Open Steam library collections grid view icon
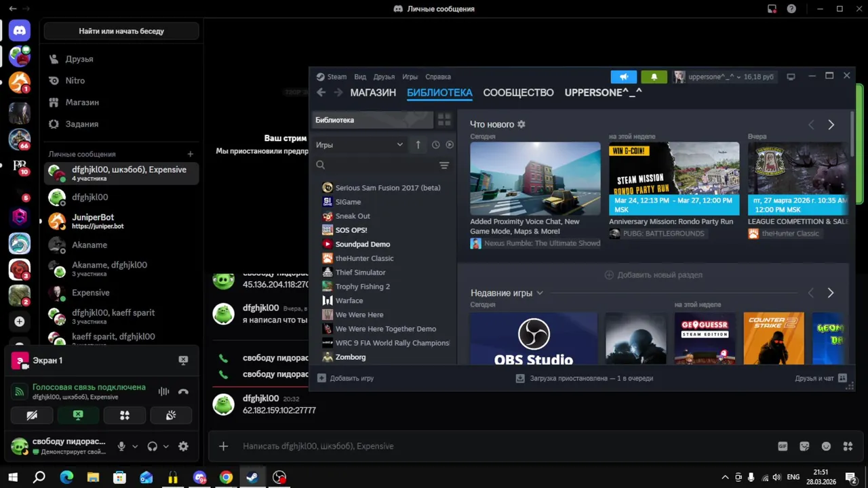 (x=444, y=120)
